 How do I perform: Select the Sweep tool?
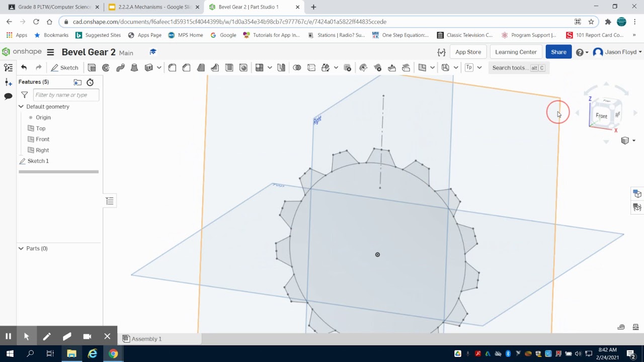click(120, 68)
